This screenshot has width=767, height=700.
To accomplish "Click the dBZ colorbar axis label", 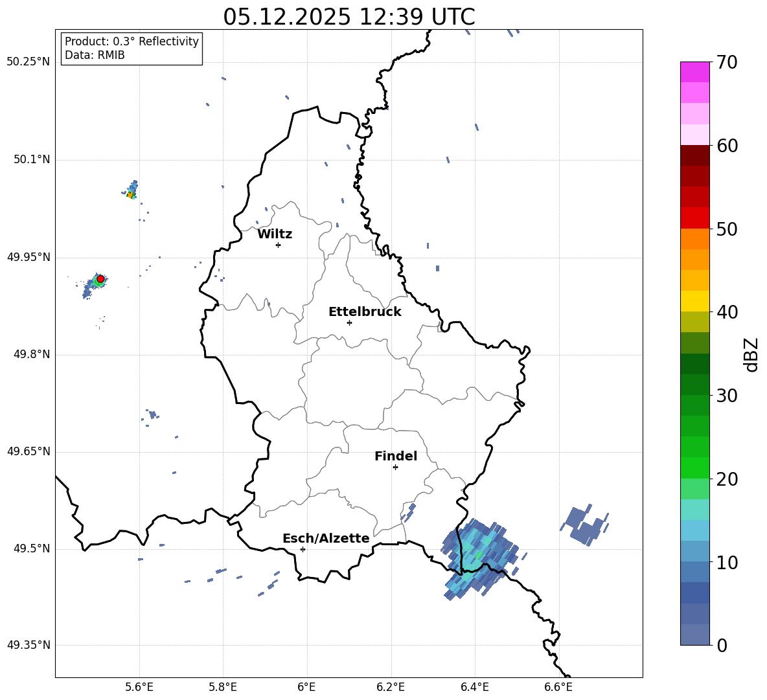I will (x=751, y=354).
